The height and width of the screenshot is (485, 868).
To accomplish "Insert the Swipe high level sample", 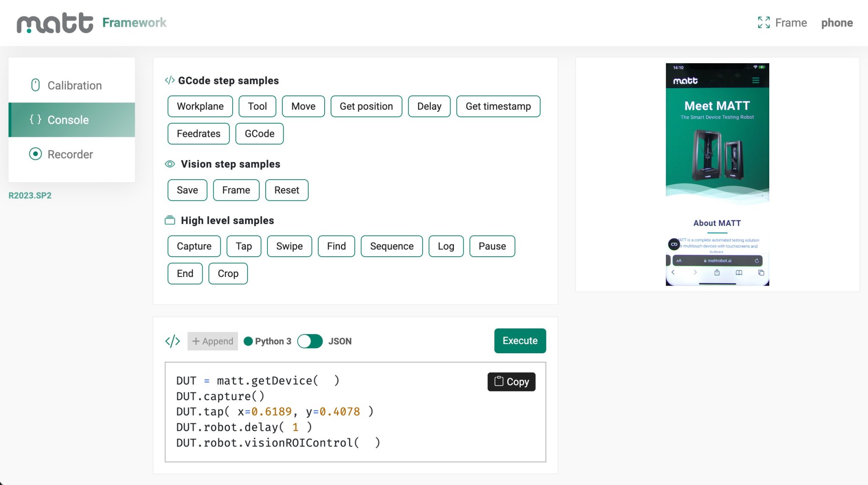I will click(289, 246).
